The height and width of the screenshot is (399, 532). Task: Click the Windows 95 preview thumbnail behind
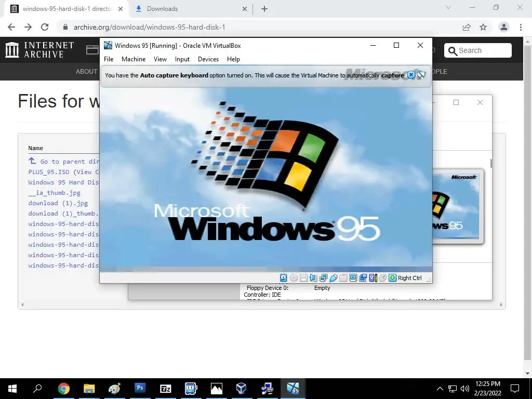click(458, 206)
